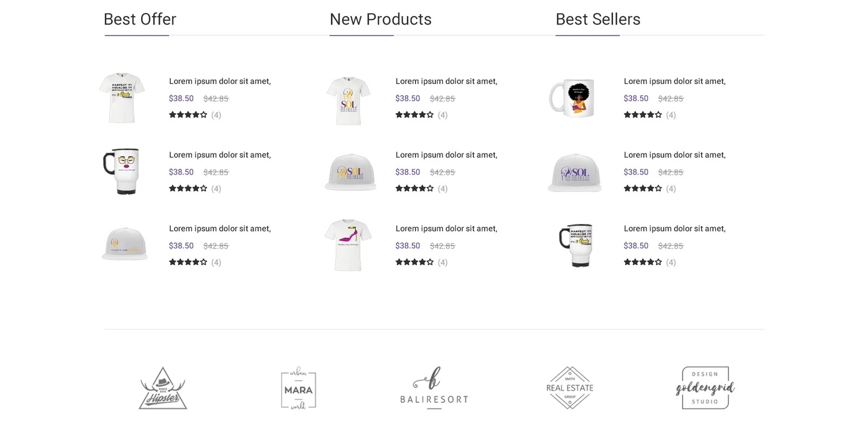
Task: Click the $38.50 sale price under Best Sellers
Action: point(635,98)
